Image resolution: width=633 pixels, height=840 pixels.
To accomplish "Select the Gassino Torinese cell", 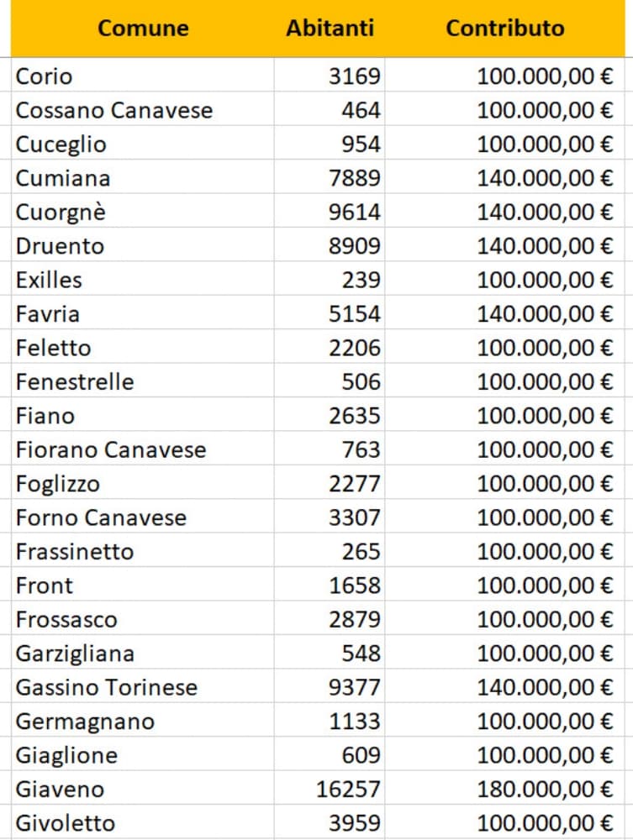I will pos(107,687).
